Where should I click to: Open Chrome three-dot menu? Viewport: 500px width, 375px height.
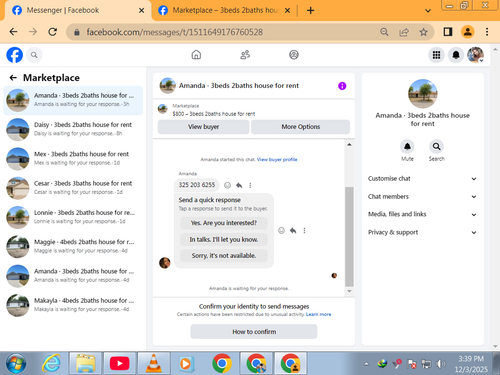(x=487, y=32)
